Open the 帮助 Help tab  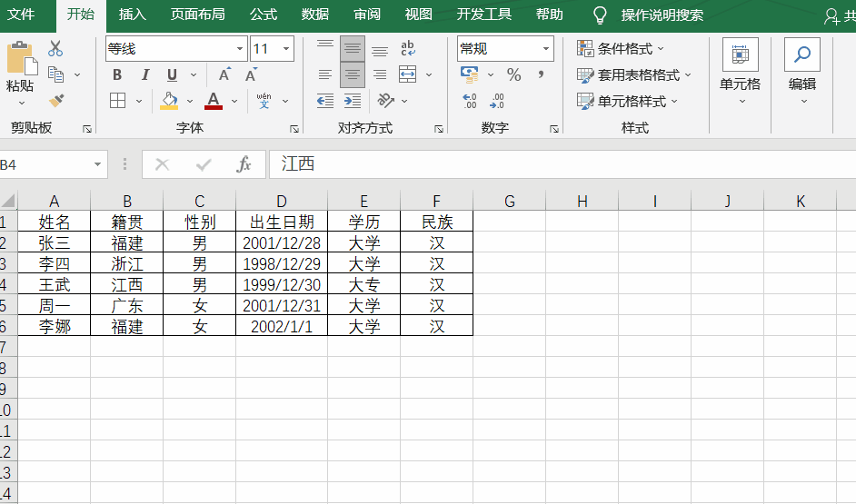coord(549,15)
